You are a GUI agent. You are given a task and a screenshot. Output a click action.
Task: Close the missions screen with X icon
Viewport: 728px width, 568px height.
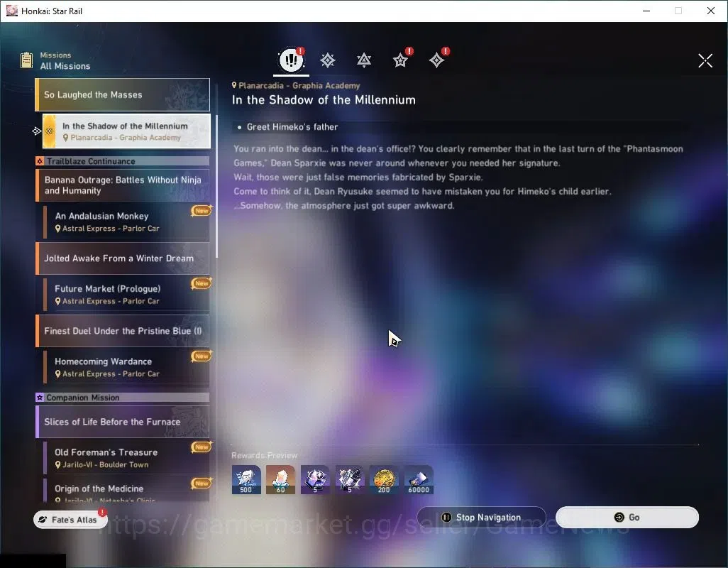tap(705, 60)
